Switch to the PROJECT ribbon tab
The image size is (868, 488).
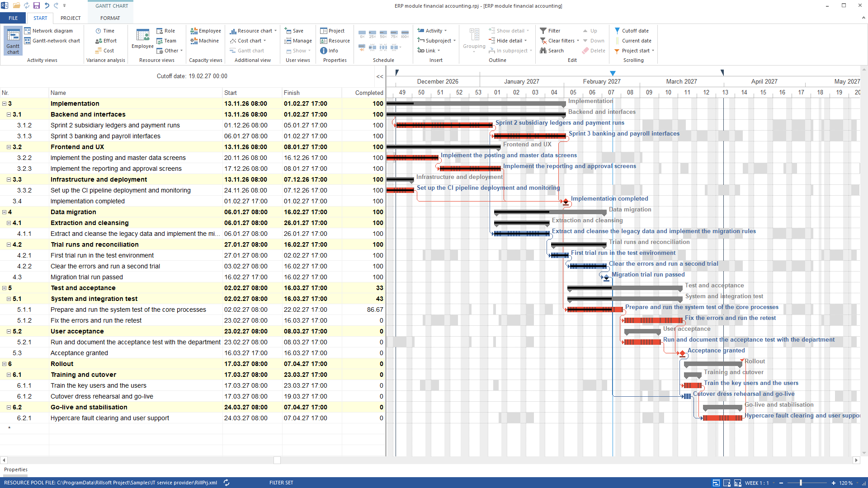click(71, 18)
